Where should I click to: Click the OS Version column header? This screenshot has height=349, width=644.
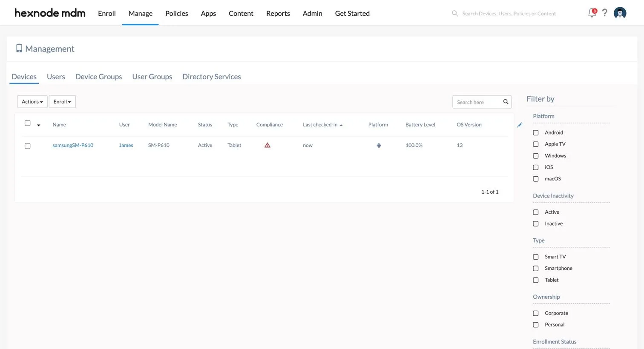469,125
